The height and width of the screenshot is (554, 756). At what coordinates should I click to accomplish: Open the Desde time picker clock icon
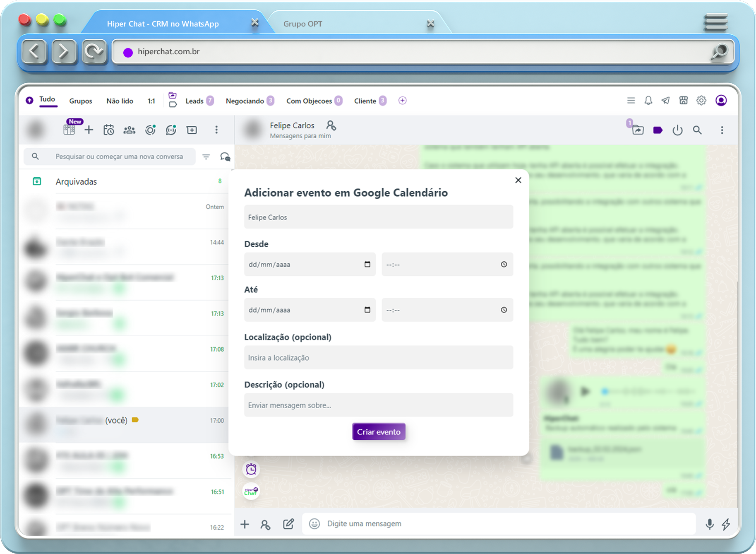(x=504, y=264)
